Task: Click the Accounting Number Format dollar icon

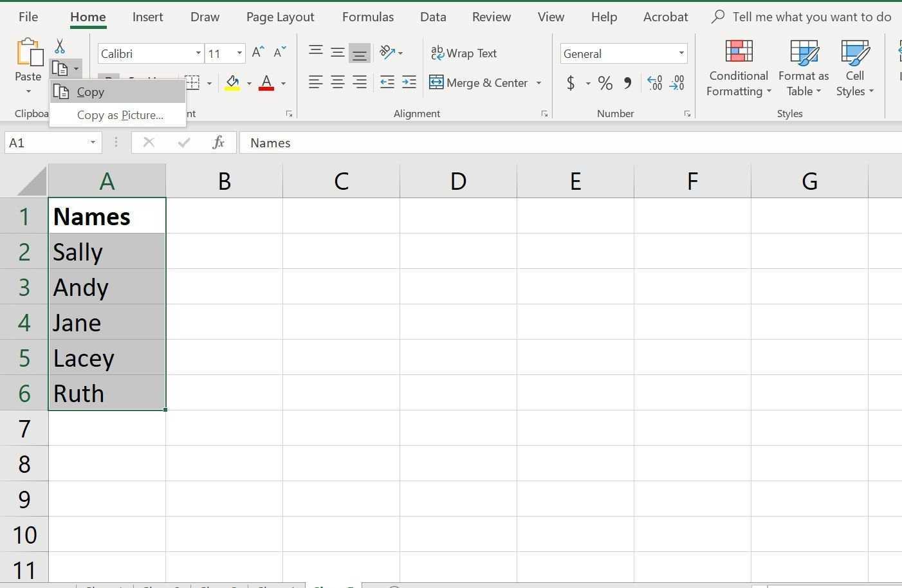Action: pyautogui.click(x=571, y=83)
